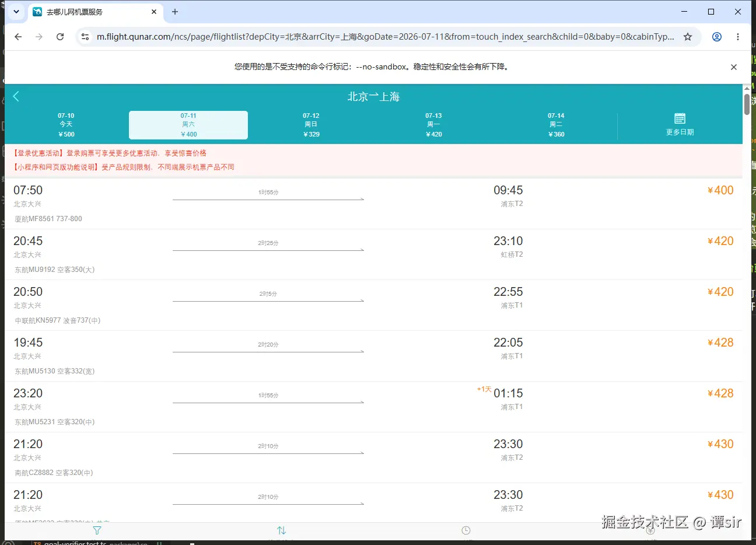Open the filter funnel icon in bottom bar
Viewport: 756px width, 545px height.
[97, 530]
